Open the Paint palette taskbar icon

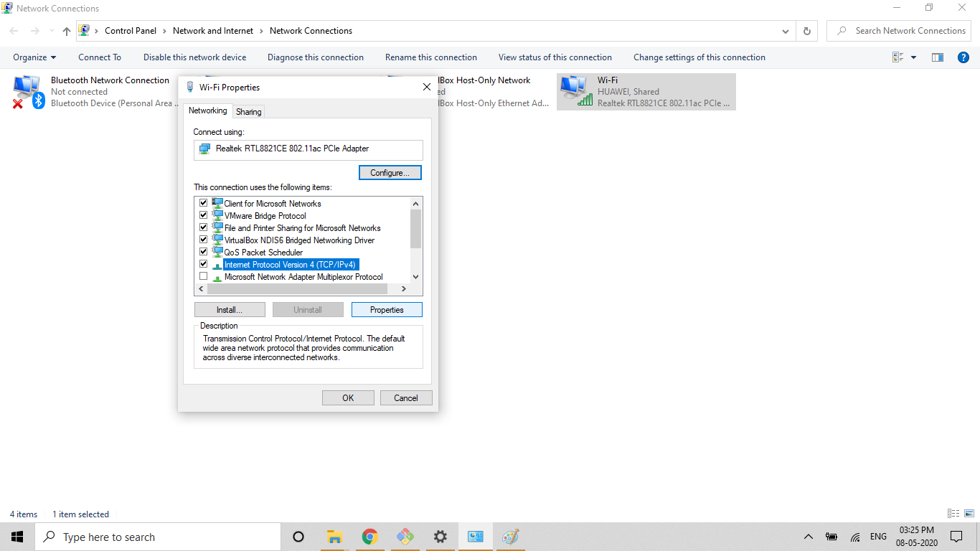coord(510,537)
